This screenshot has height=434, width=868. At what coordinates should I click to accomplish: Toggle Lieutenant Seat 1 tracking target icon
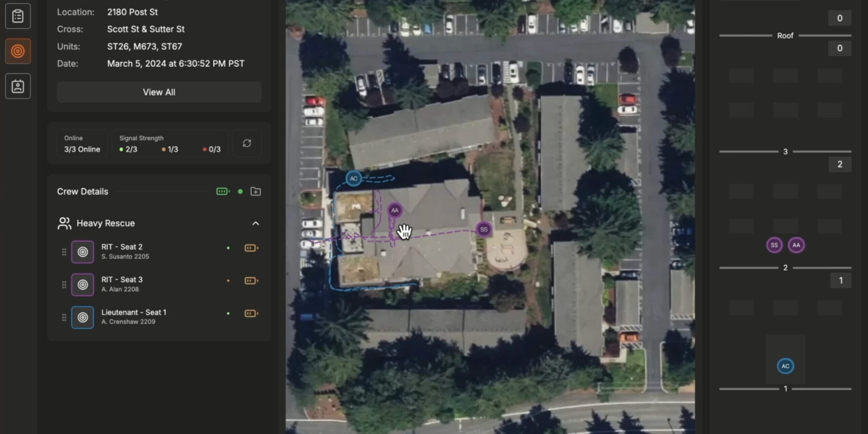(82, 317)
